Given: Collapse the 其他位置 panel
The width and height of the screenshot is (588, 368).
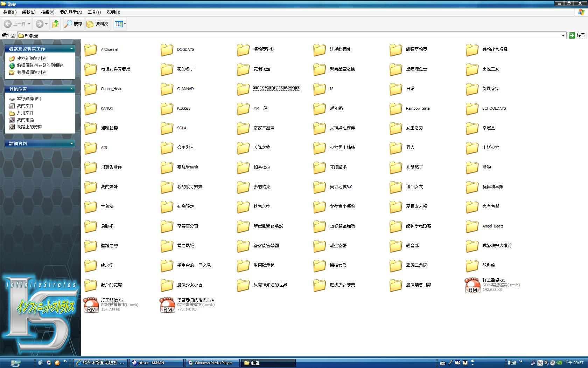Looking at the screenshot, I should pyautogui.click(x=71, y=89).
